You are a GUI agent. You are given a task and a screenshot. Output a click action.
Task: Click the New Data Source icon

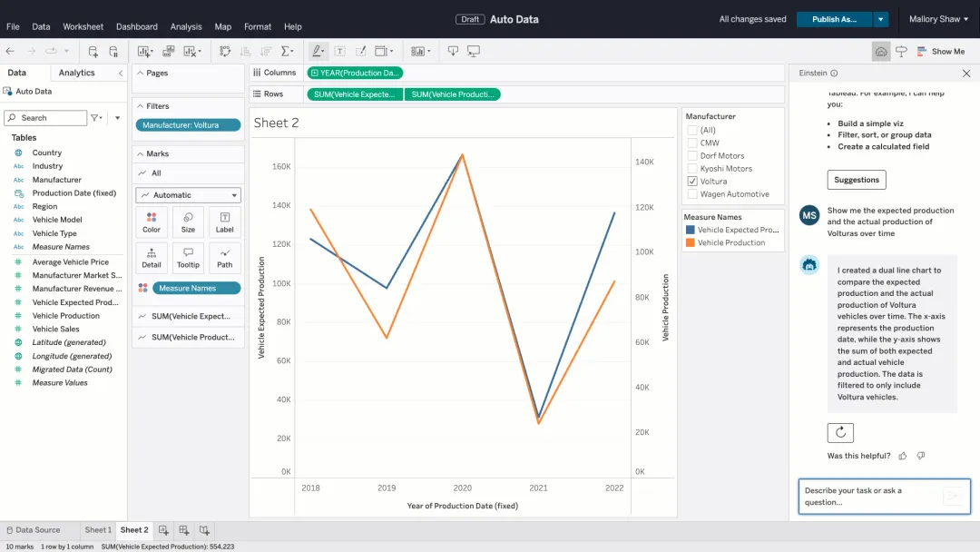[93, 51]
